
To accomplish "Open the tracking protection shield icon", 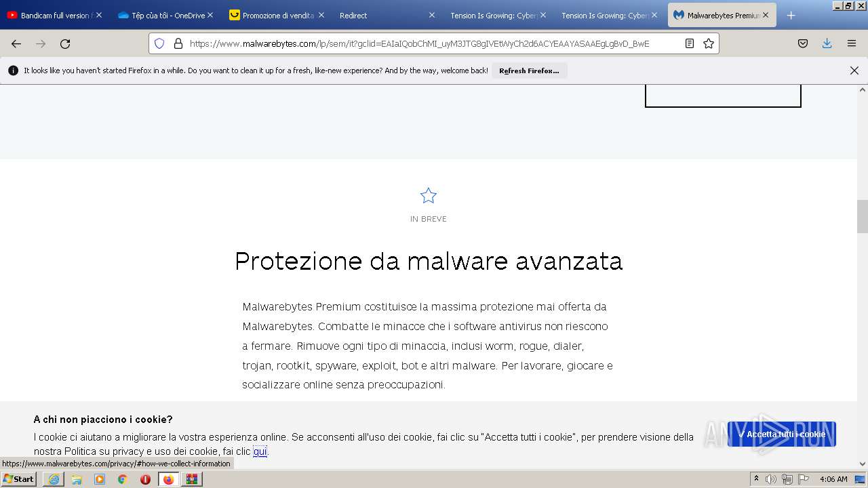I will (x=159, y=43).
